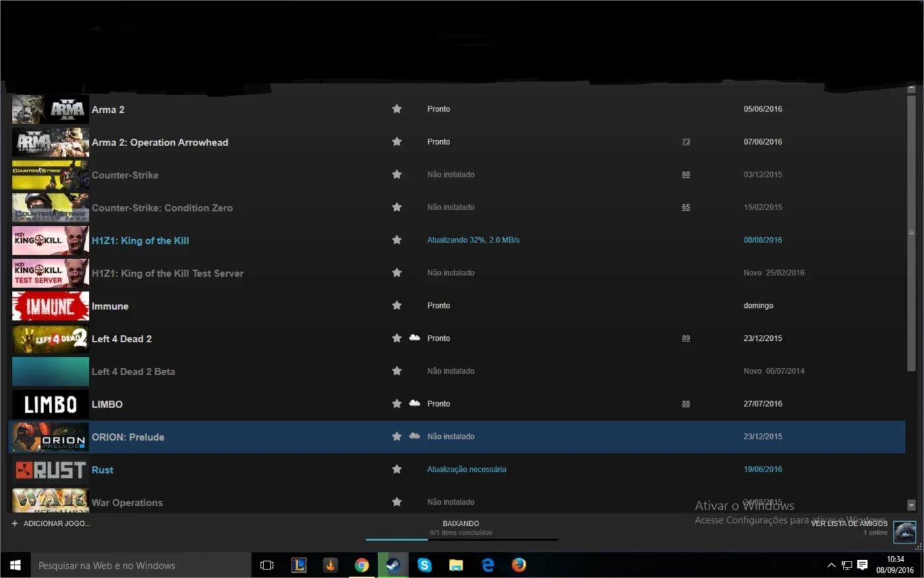Expand hidden system tray icons
924x578 pixels.
(831, 565)
